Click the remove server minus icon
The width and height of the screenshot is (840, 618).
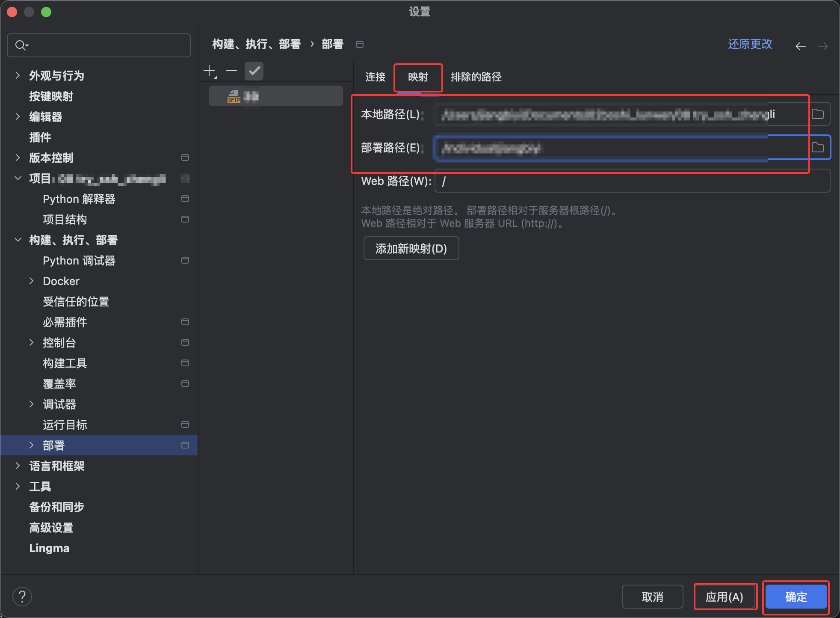(x=231, y=71)
